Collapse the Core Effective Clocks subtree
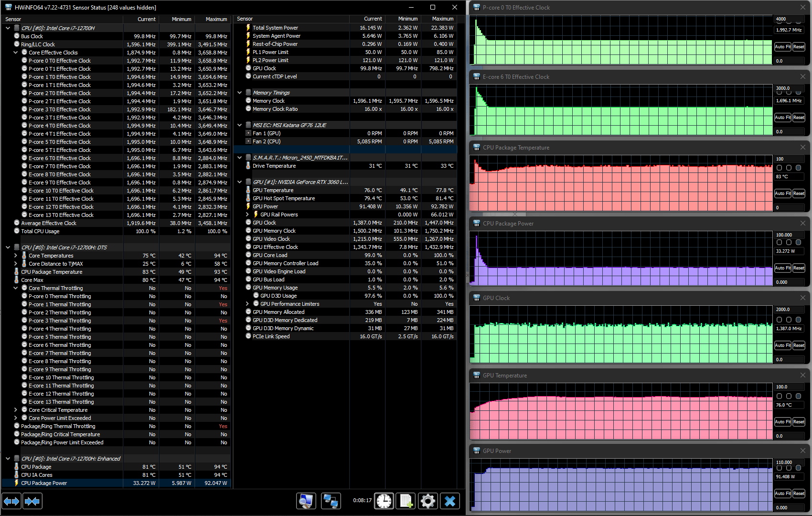Viewport: 812px width, 516px height. (16, 52)
